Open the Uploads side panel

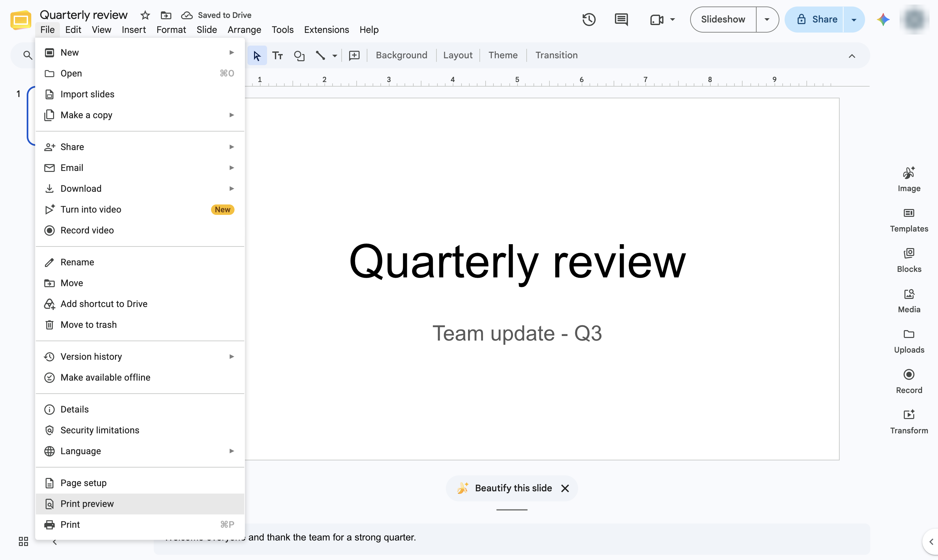909,341
